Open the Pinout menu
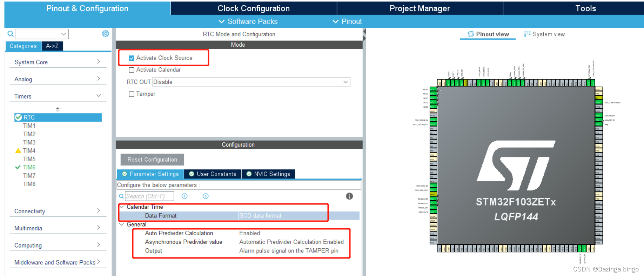The height and width of the screenshot is (276, 644). (x=347, y=21)
